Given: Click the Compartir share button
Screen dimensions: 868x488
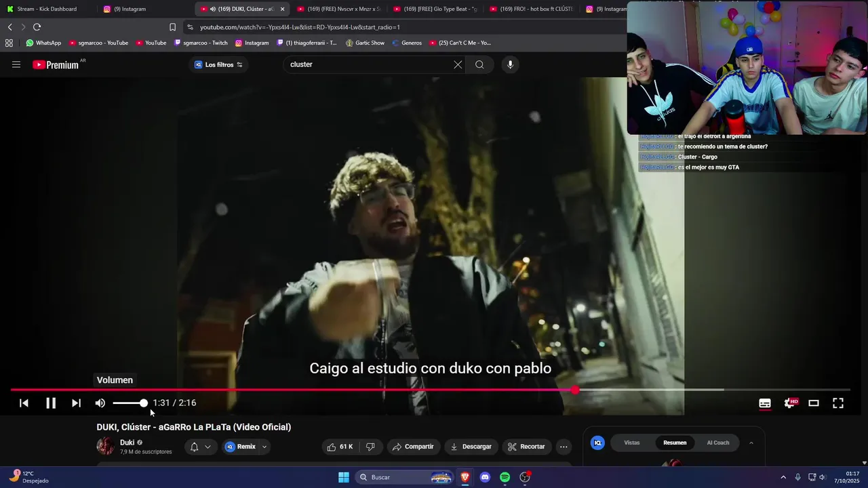Looking at the screenshot, I should point(413,447).
